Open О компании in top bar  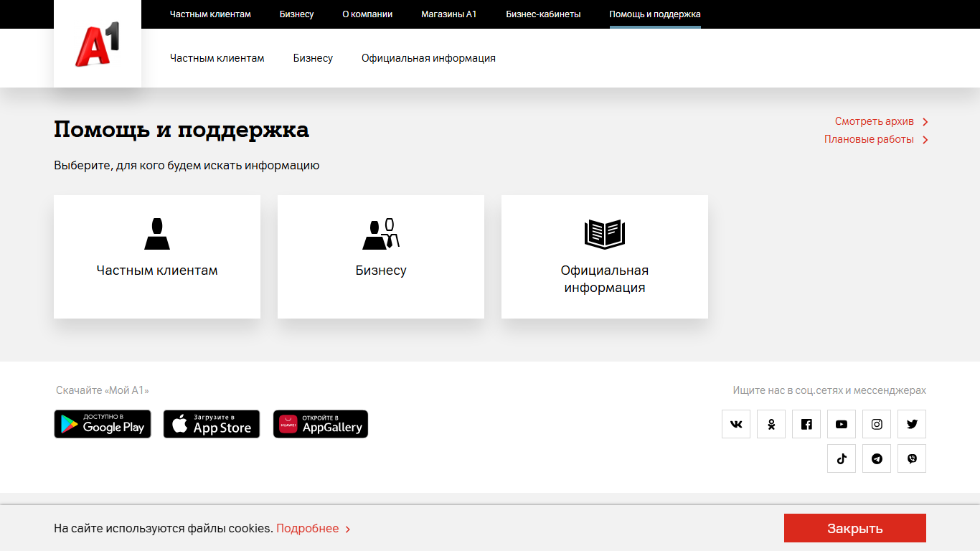[x=367, y=14]
